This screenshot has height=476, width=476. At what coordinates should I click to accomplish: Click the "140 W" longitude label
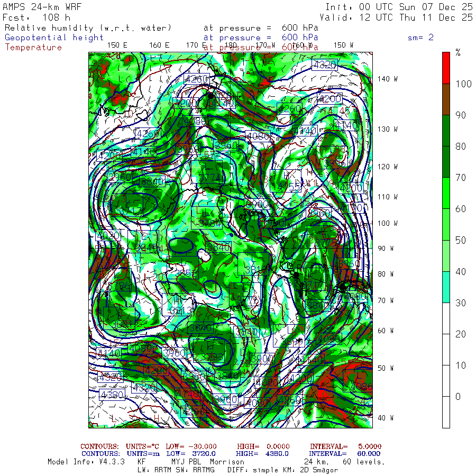387,79
